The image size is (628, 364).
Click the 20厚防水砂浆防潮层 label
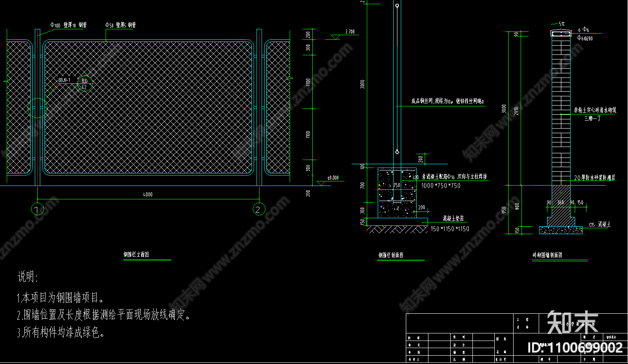(x=594, y=178)
